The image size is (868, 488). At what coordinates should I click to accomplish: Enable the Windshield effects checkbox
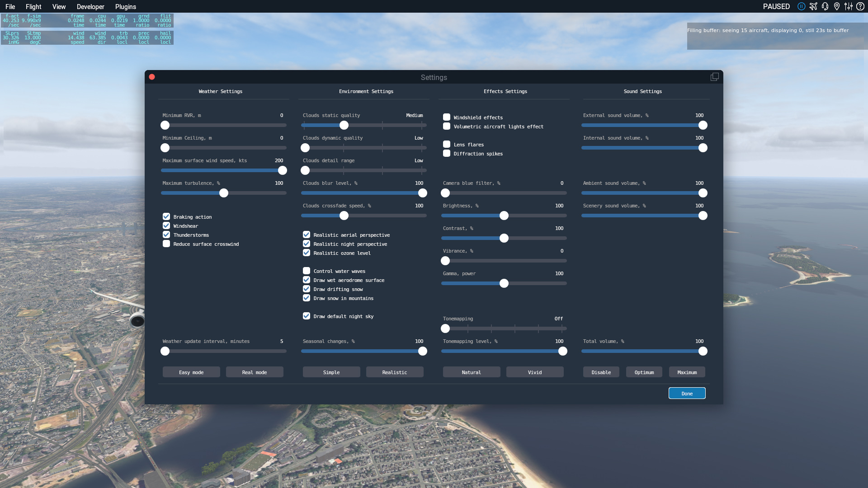coord(447,117)
